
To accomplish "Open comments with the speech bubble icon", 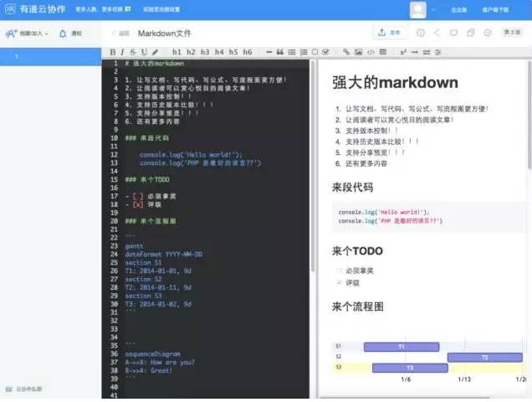I will (453, 33).
